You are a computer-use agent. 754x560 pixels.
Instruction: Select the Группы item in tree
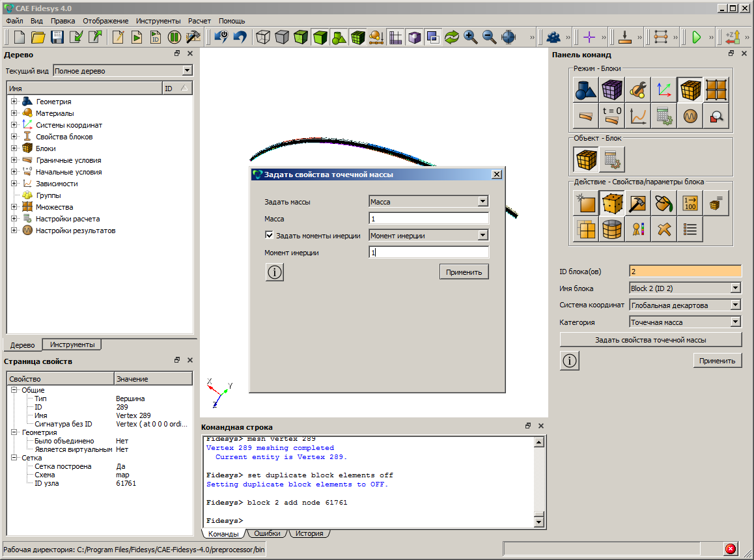tap(48, 195)
